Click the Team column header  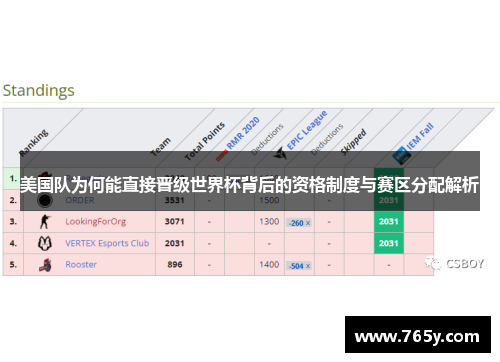click(x=160, y=147)
